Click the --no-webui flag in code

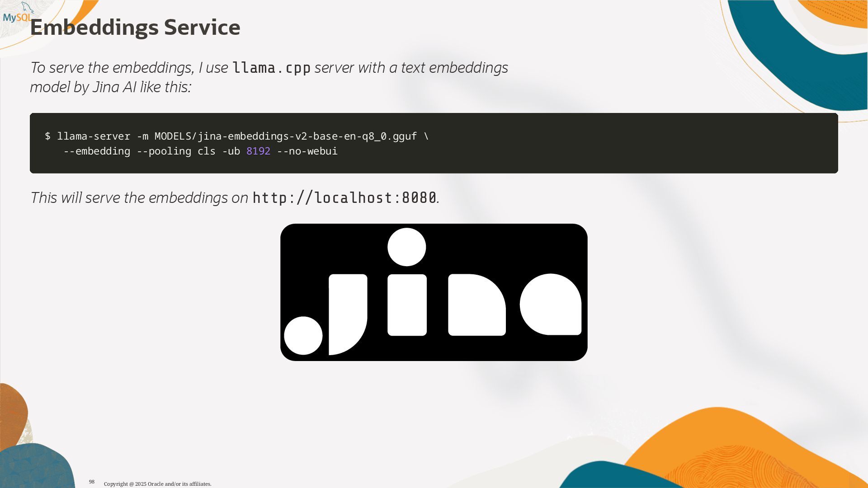pyautogui.click(x=307, y=151)
